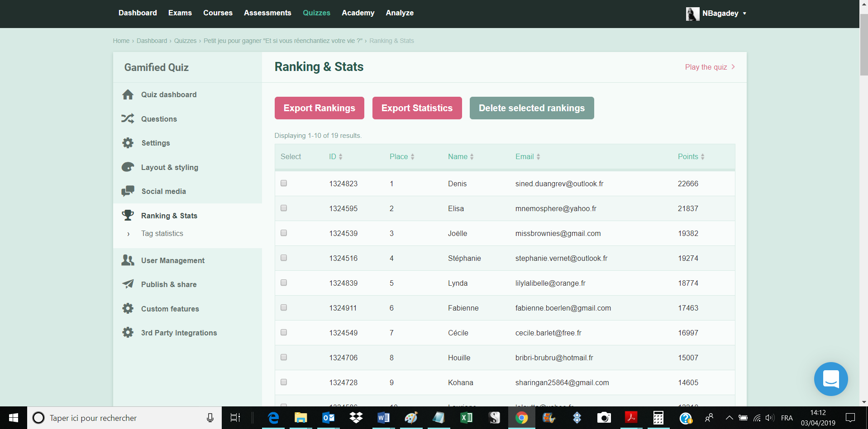
Task: Click the quiz title breadcrumb link
Action: (x=283, y=41)
